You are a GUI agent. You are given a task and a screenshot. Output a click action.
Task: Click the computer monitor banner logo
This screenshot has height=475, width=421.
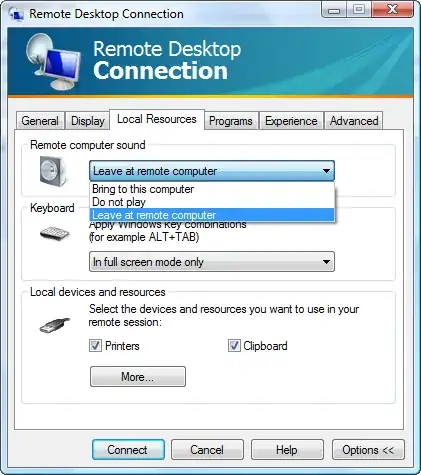pos(53,62)
